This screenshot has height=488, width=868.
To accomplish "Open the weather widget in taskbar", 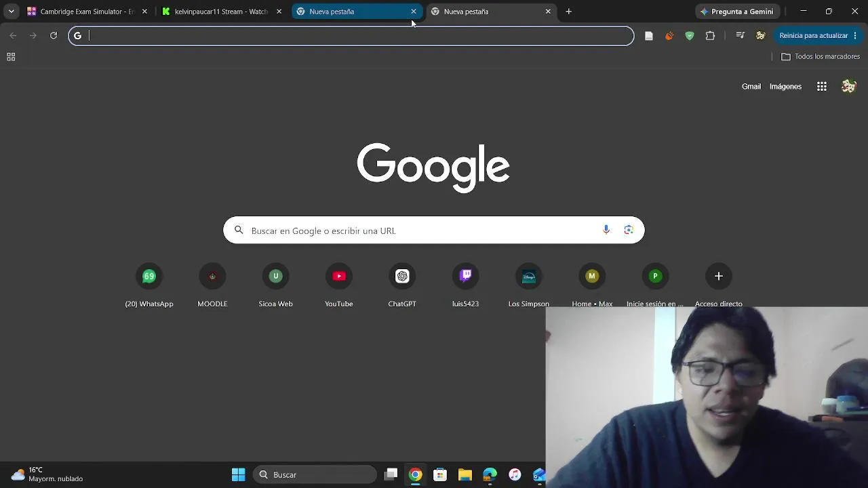I will (47, 474).
